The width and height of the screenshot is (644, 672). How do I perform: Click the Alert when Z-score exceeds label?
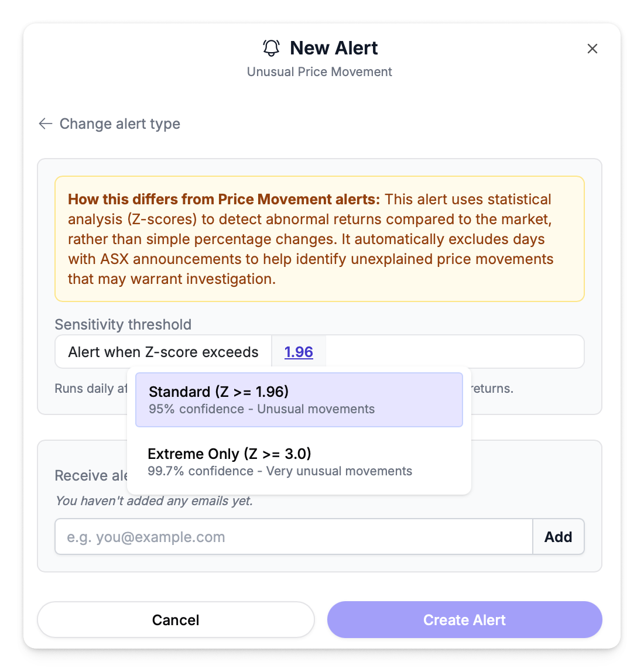pyautogui.click(x=163, y=352)
